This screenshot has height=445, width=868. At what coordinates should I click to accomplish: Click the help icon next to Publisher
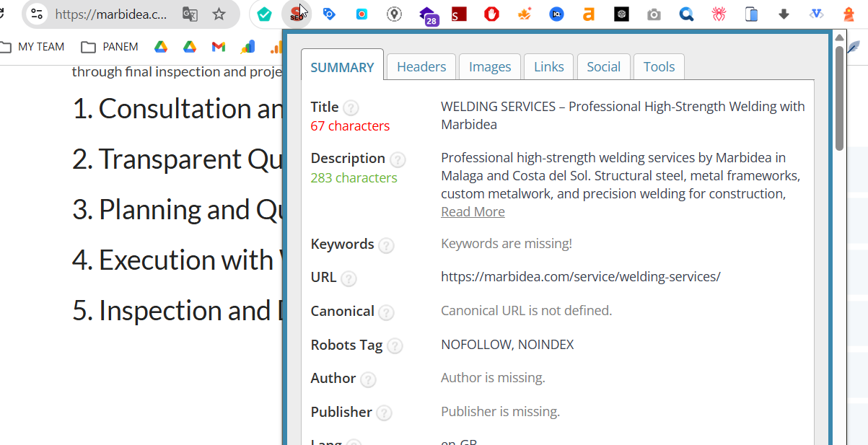point(385,413)
